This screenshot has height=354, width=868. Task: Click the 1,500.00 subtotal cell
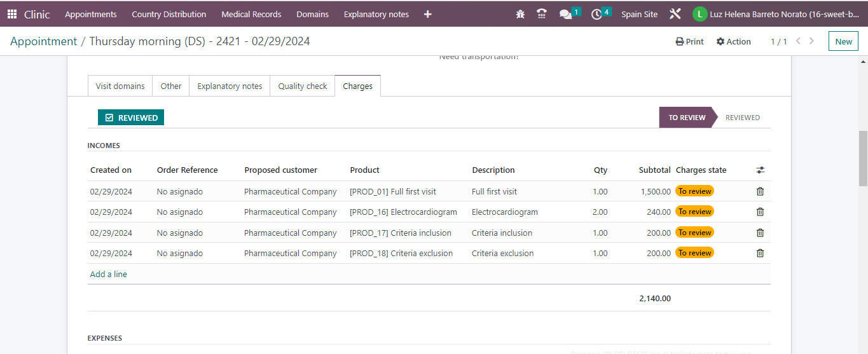(x=656, y=191)
